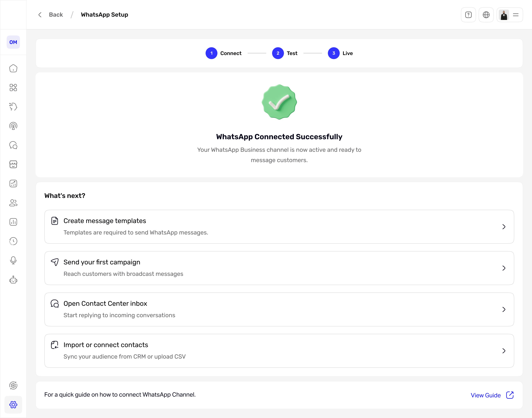532x418 pixels.
Task: Open Contact Center inbox card
Action: [279, 309]
